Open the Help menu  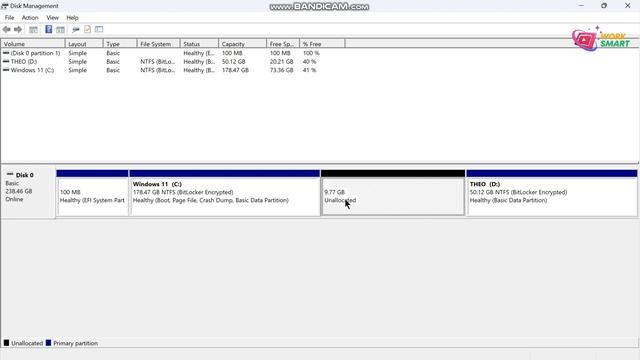pyautogui.click(x=72, y=18)
